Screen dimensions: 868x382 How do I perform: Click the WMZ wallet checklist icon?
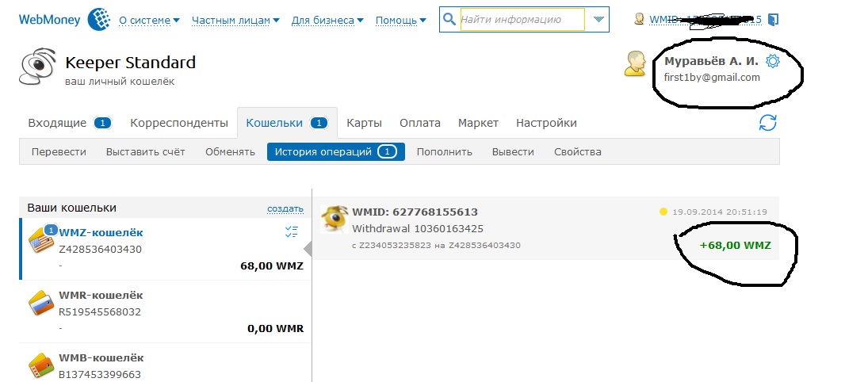[292, 232]
